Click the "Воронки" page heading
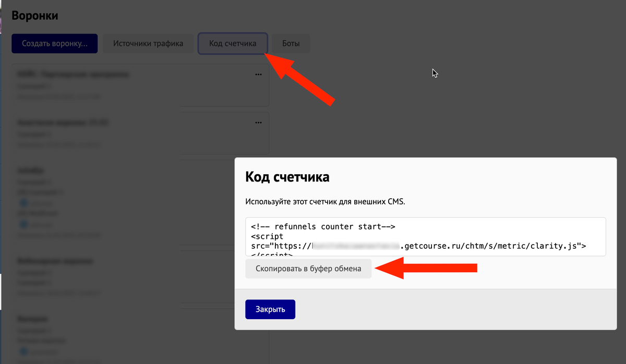Image resolution: width=626 pixels, height=364 pixels. [x=35, y=16]
